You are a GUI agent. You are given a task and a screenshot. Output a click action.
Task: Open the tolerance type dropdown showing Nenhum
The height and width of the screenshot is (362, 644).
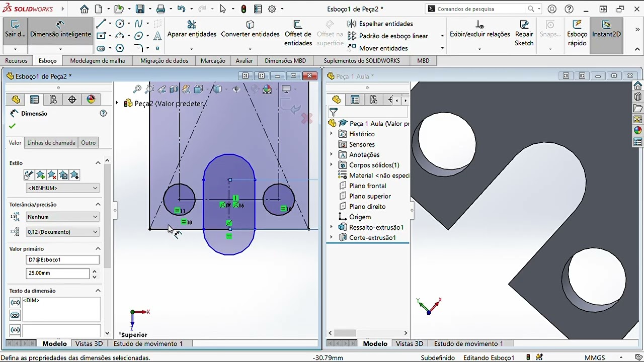pyautogui.click(x=62, y=217)
